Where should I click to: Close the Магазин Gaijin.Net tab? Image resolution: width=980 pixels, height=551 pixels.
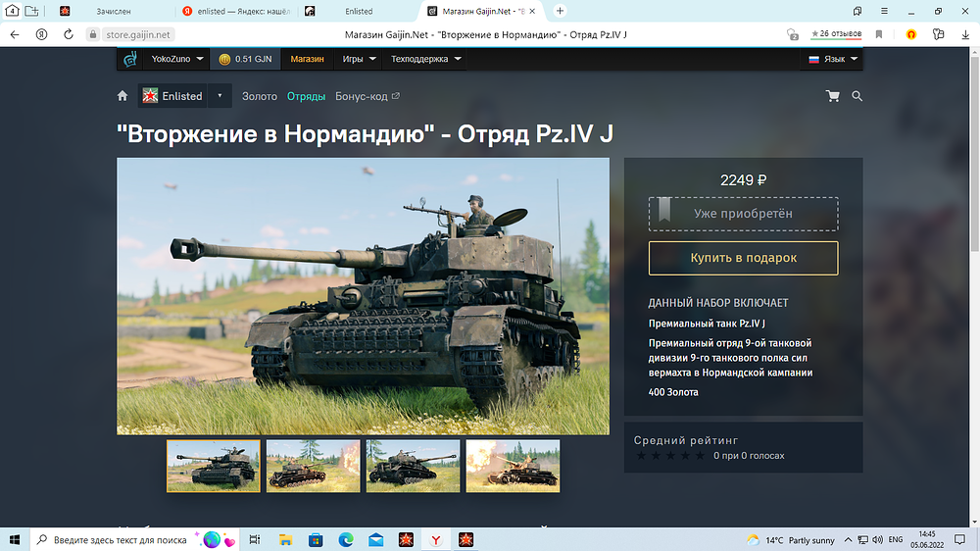pyautogui.click(x=532, y=11)
